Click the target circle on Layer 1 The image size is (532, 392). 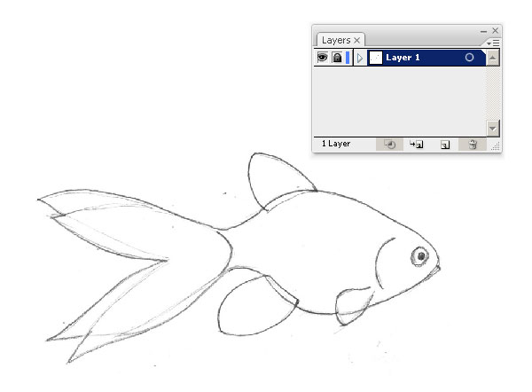click(x=469, y=58)
